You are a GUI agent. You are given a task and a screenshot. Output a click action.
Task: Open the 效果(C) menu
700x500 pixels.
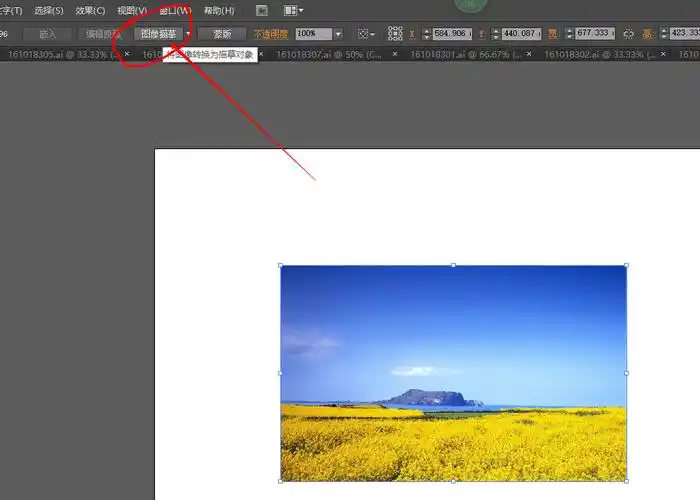(90, 11)
